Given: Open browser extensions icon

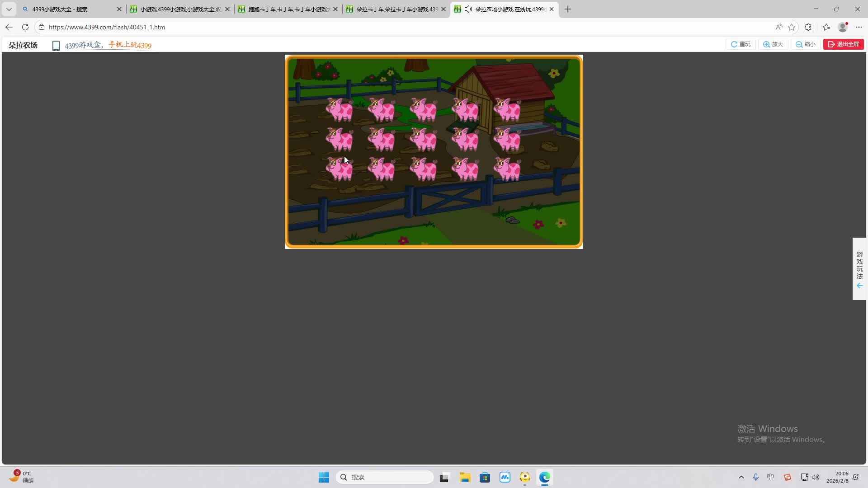Looking at the screenshot, I should 808,27.
